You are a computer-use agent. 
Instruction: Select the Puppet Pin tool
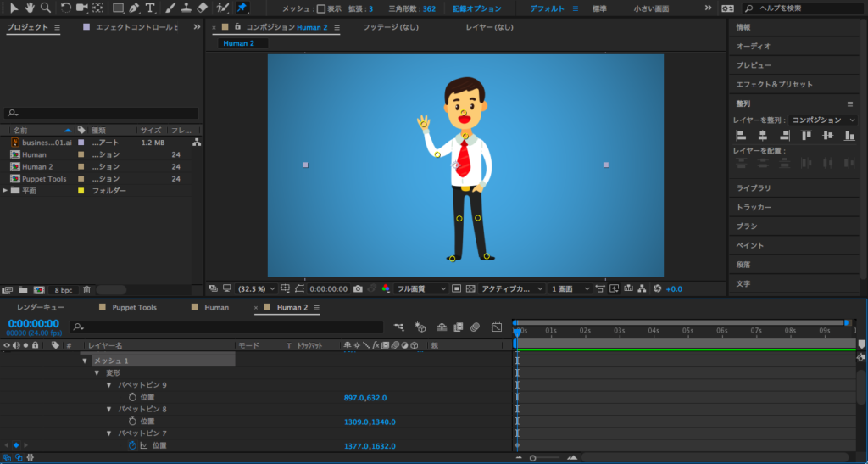[242, 8]
